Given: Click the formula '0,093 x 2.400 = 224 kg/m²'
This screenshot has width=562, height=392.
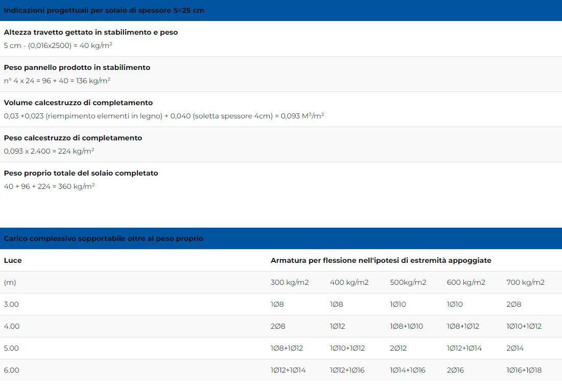Looking at the screenshot, I should pyautogui.click(x=49, y=151).
